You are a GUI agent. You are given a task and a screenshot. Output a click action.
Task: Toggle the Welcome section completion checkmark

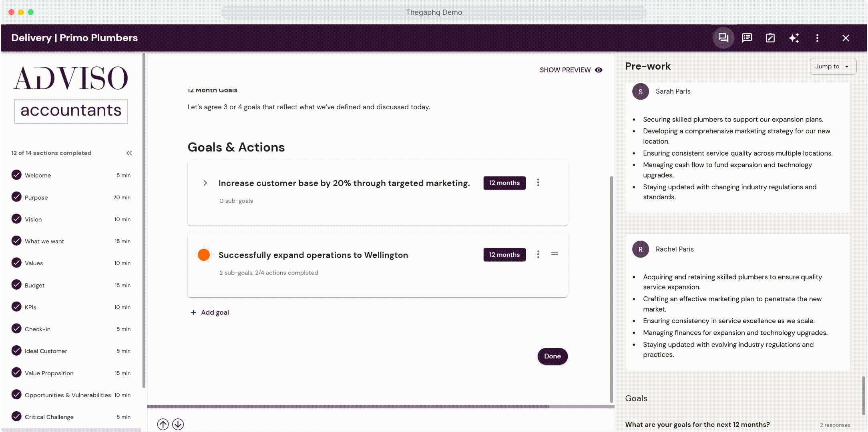16,175
